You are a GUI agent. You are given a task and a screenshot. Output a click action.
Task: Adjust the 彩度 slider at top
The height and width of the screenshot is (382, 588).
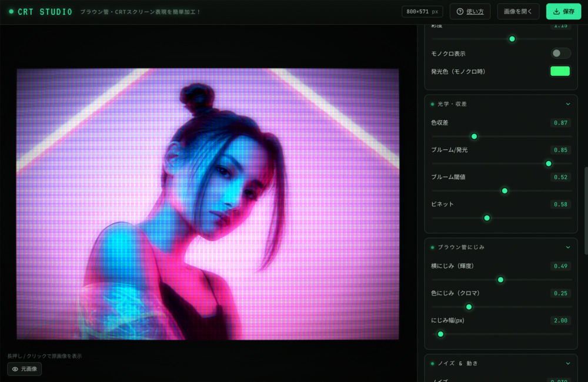(502, 39)
